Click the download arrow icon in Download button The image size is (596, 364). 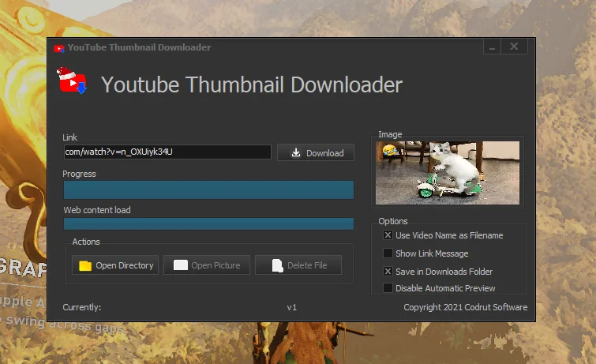pyautogui.click(x=296, y=152)
